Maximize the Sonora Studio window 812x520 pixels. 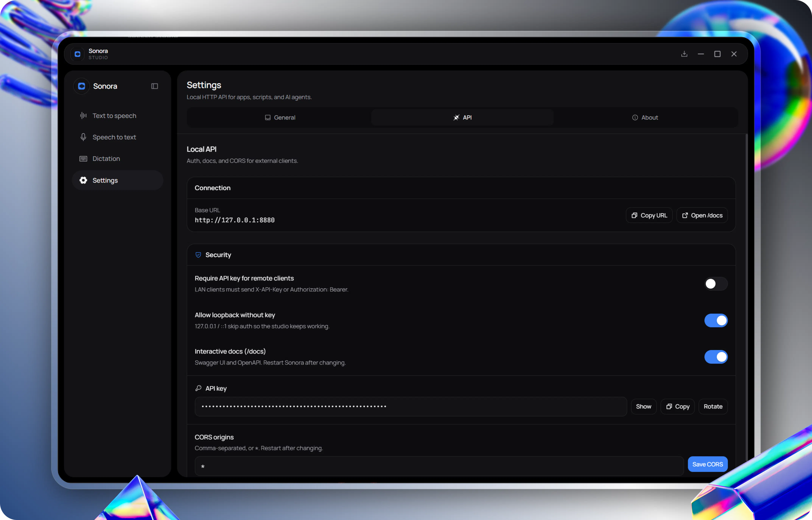click(718, 54)
